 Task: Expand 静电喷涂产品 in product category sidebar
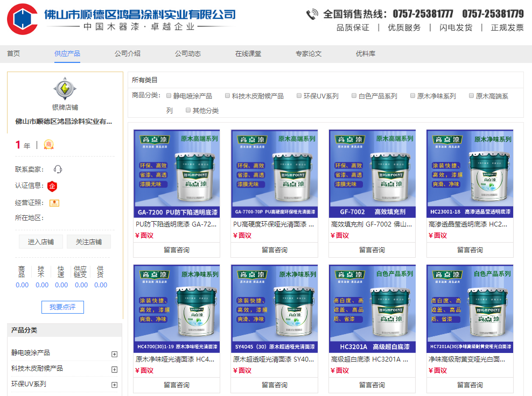(x=114, y=354)
